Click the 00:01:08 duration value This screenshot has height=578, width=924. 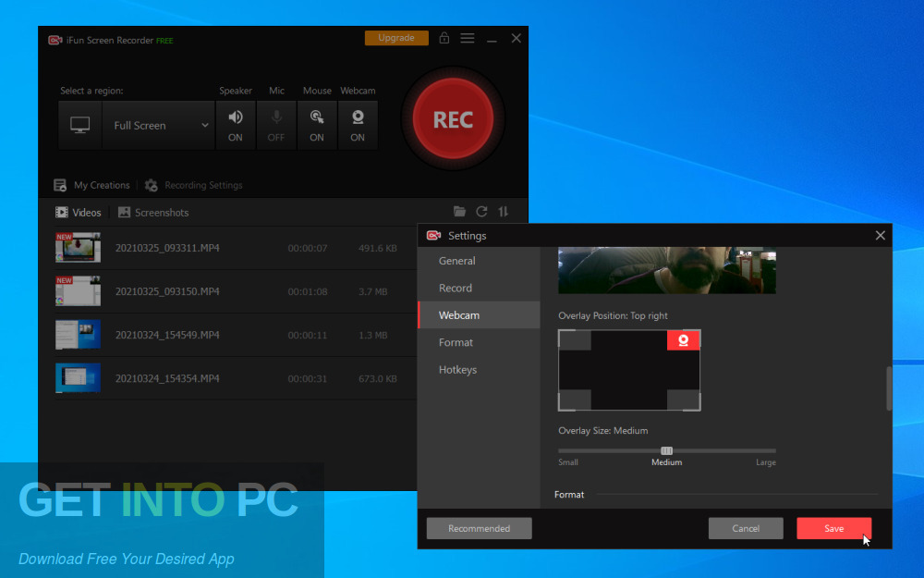pos(308,291)
